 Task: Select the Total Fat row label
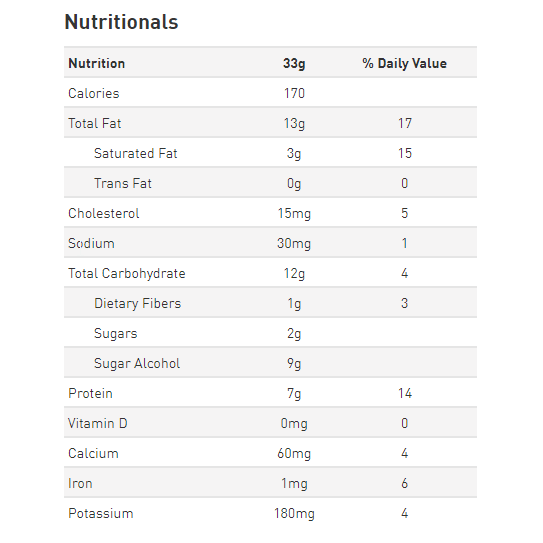[x=95, y=123]
